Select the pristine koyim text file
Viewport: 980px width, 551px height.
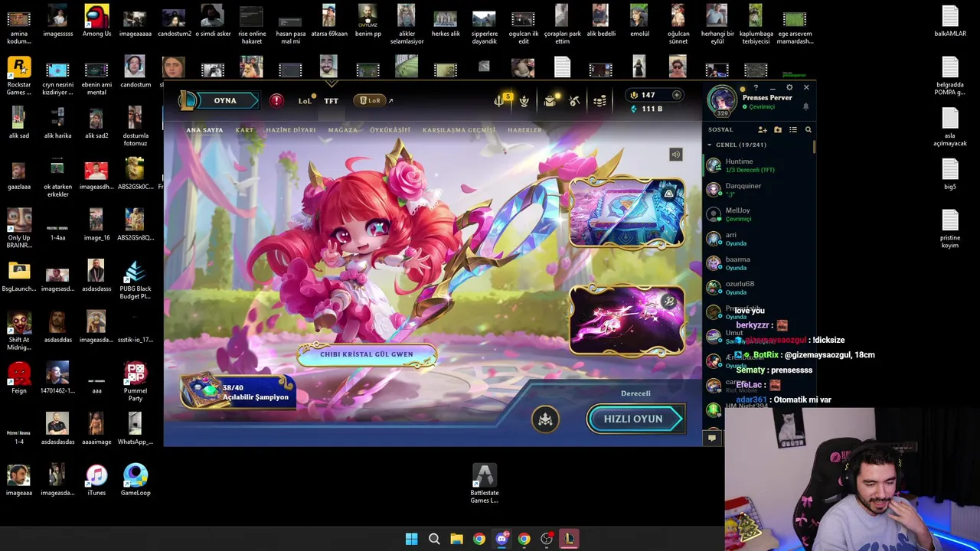[x=950, y=229]
